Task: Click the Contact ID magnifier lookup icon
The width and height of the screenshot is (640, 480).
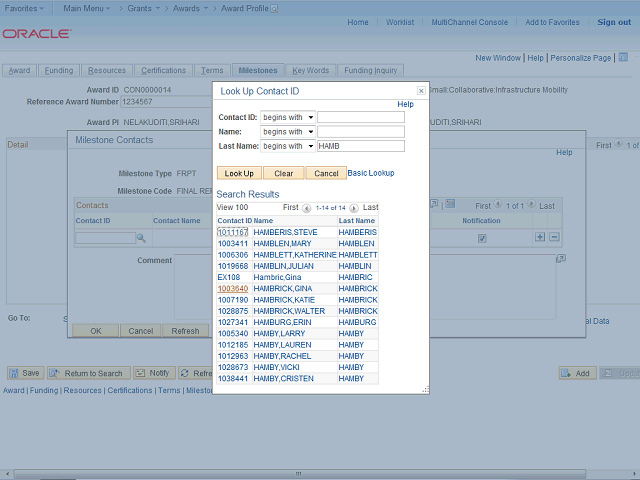Action: pyautogui.click(x=141, y=238)
